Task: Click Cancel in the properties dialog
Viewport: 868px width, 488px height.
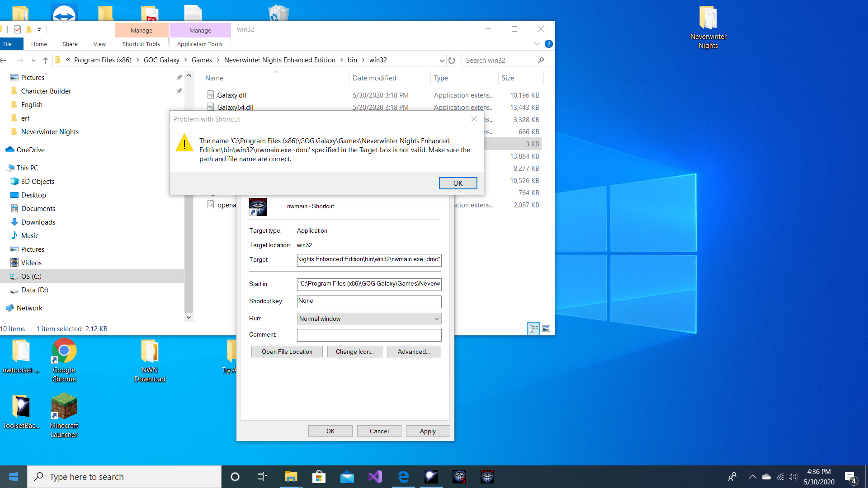Action: (379, 431)
